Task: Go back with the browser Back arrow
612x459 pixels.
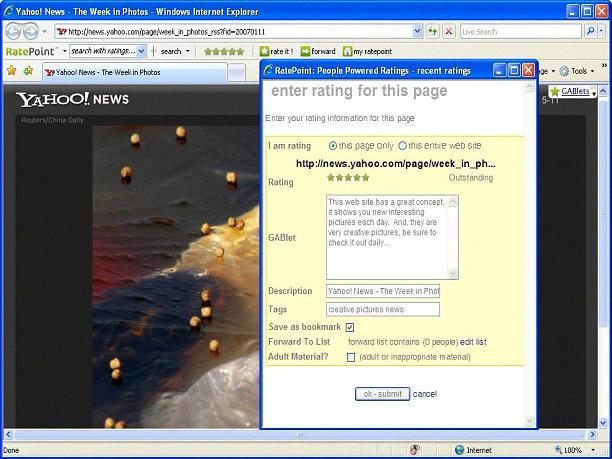Action: (14, 32)
